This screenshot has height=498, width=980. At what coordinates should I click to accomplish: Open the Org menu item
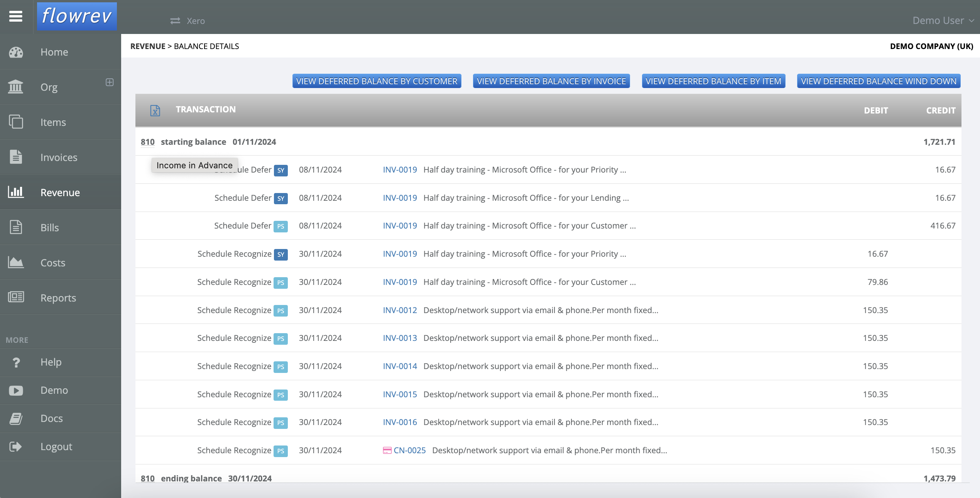pyautogui.click(x=49, y=87)
